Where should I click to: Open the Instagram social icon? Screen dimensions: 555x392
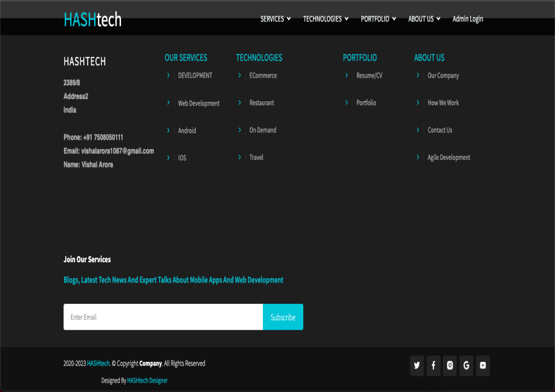click(x=450, y=366)
